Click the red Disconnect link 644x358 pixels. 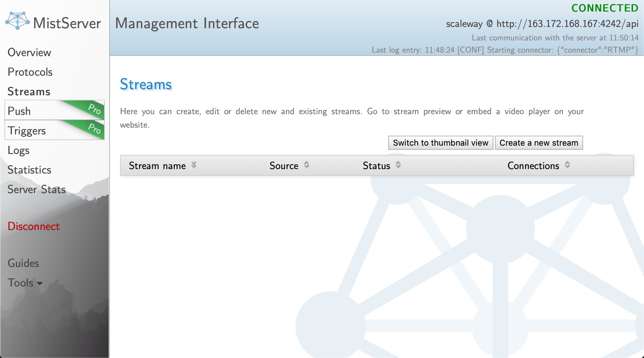point(33,226)
